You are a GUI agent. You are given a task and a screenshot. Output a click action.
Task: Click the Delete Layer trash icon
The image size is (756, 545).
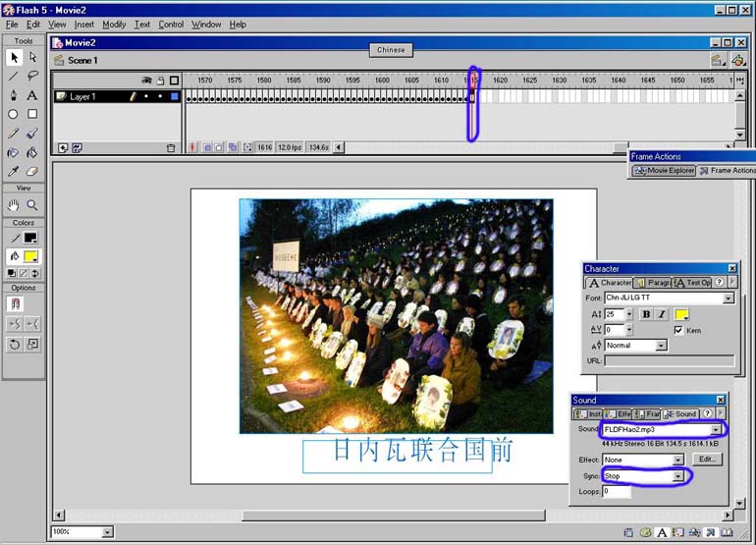pos(170,147)
